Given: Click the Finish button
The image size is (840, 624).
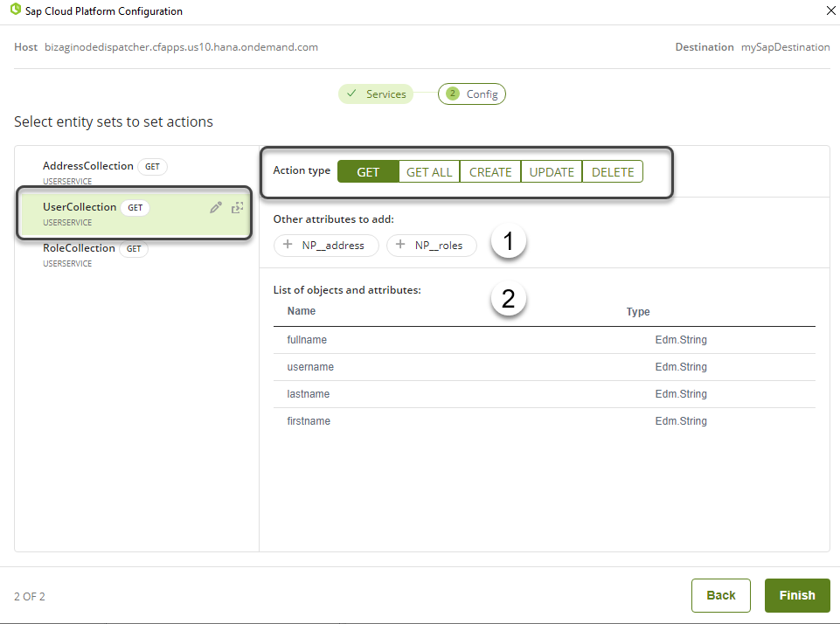Looking at the screenshot, I should 797,595.
